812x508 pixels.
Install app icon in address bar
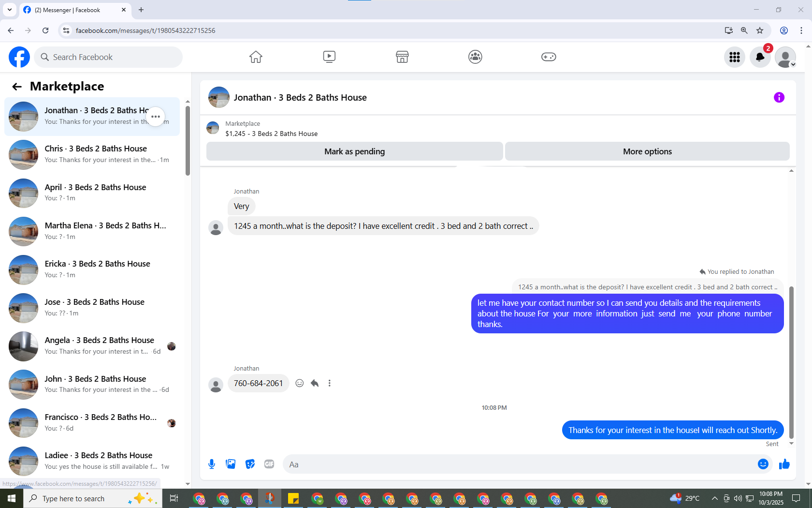point(729,30)
